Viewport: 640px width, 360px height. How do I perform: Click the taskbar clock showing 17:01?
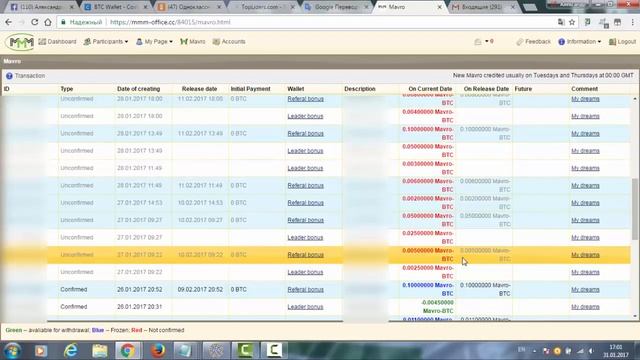[x=616, y=351]
